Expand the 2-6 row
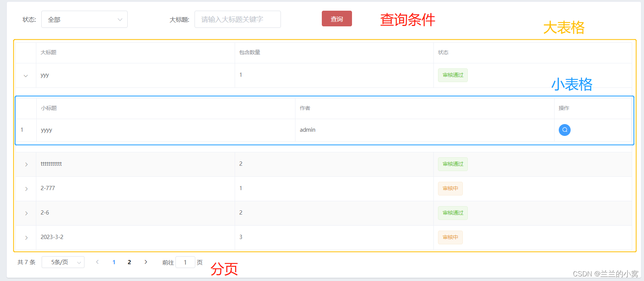The image size is (644, 281). pos(26,213)
